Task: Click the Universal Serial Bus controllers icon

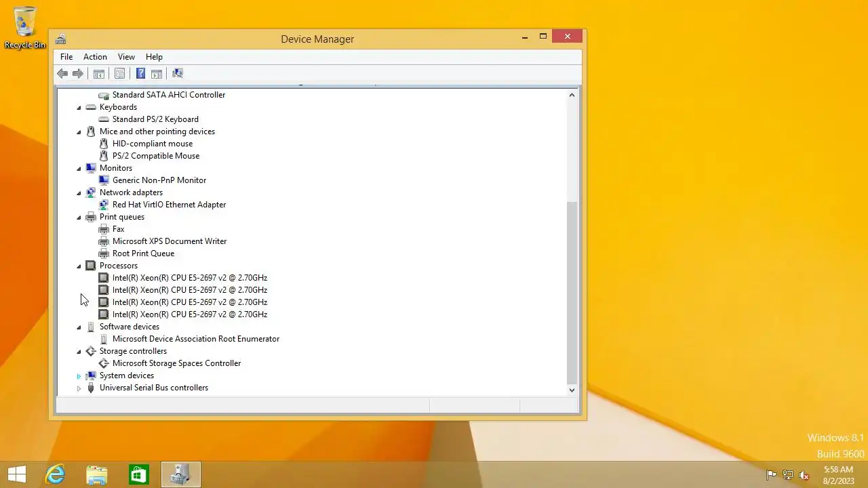Action: pos(91,388)
